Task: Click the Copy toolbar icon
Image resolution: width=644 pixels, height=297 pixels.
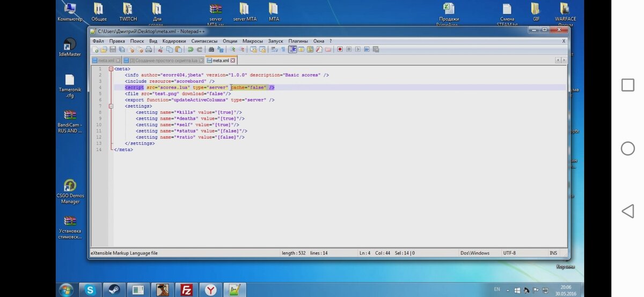Action: pyautogui.click(x=170, y=49)
